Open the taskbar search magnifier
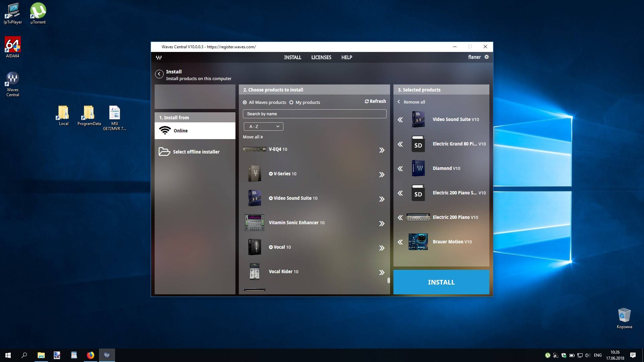 pos(24,355)
